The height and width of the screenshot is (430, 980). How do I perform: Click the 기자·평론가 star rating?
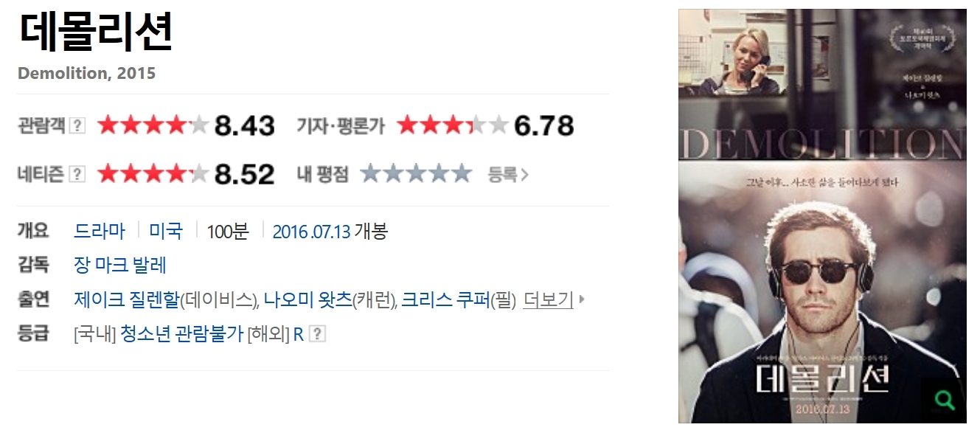pyautogui.click(x=453, y=125)
